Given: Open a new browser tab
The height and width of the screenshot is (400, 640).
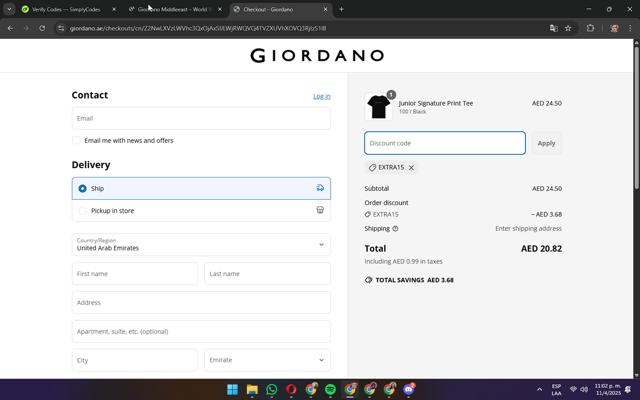Looking at the screenshot, I should pos(341,9).
